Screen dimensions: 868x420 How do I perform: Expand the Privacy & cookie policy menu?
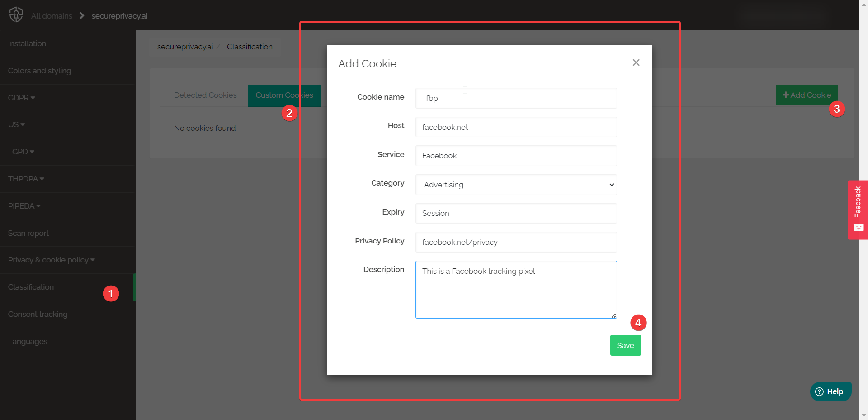[x=51, y=260]
